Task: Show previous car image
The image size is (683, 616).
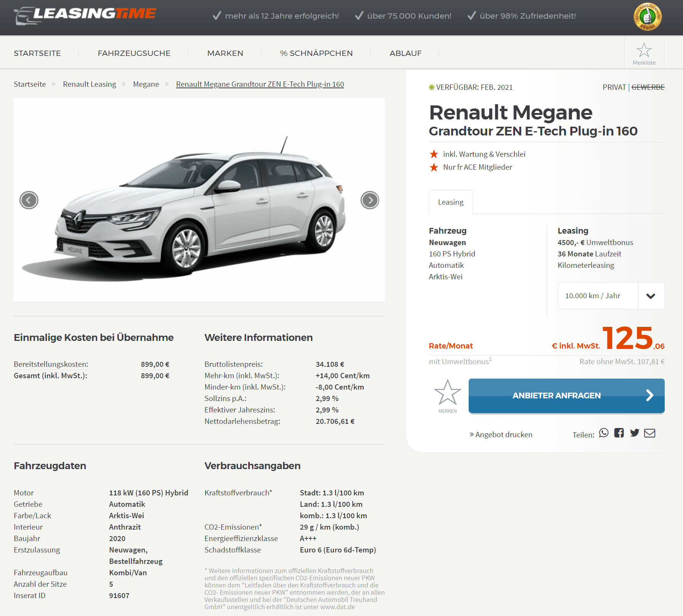Action: click(x=29, y=200)
